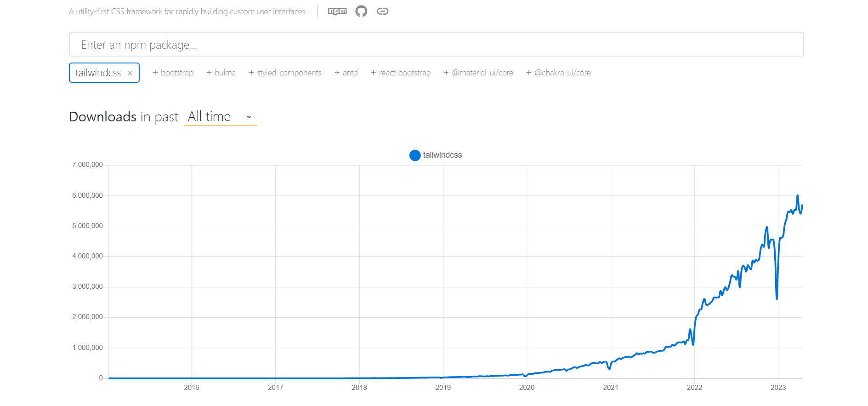868x406 pixels.
Task: Click the 2019 x-axis label
Action: point(443,388)
